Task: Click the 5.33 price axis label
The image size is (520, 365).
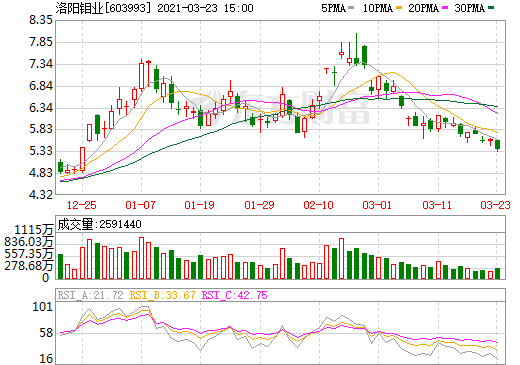Action: click(41, 151)
